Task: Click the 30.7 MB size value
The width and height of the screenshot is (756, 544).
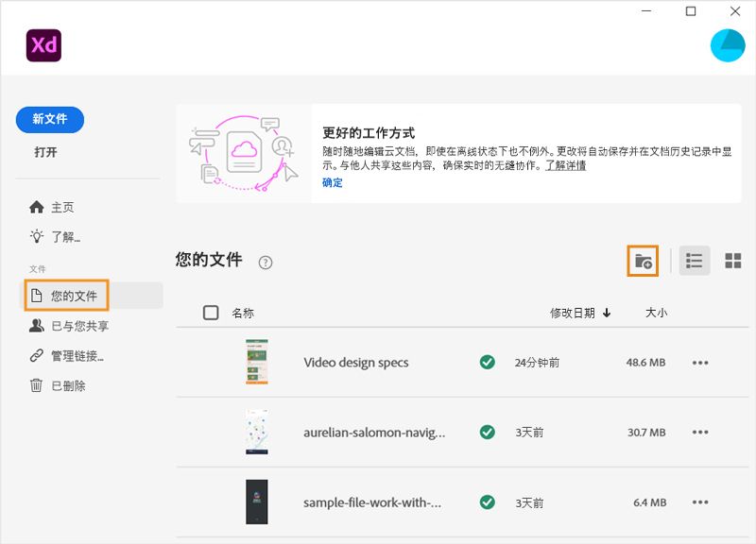Action: (x=646, y=433)
